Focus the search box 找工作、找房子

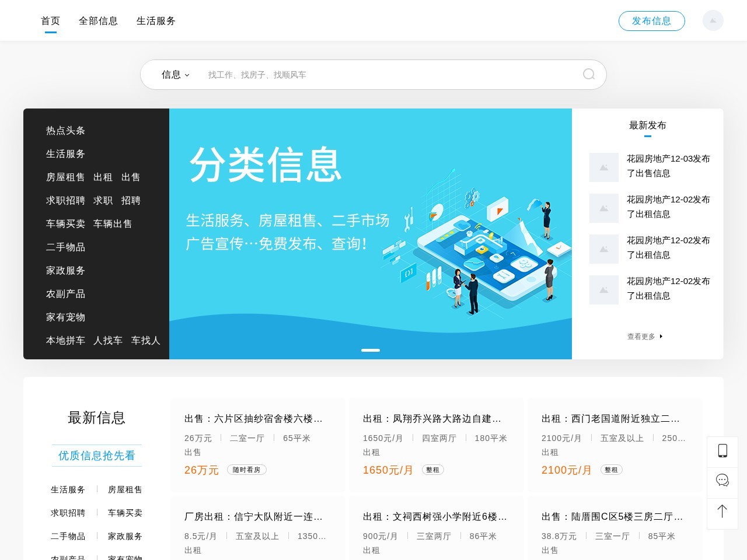coord(385,75)
